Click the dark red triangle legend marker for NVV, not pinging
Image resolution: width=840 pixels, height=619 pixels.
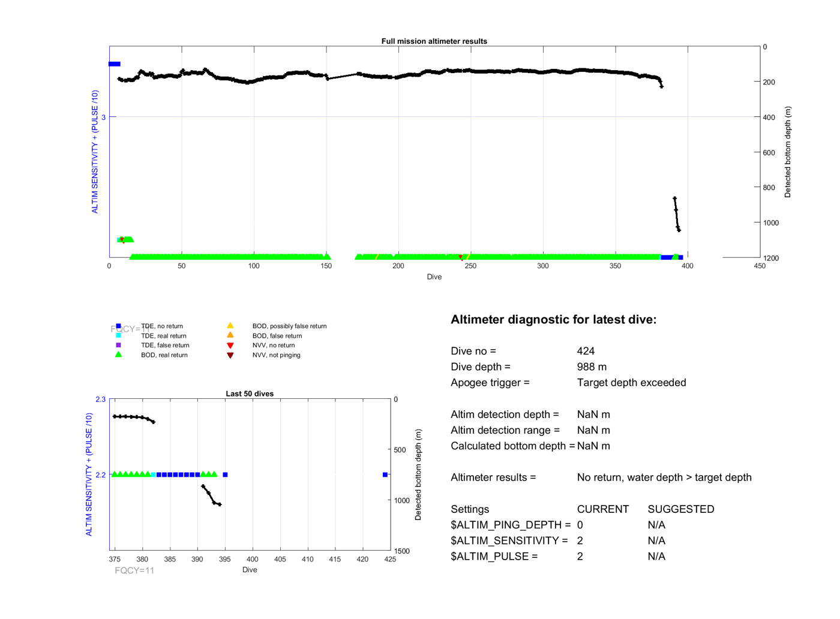point(230,355)
